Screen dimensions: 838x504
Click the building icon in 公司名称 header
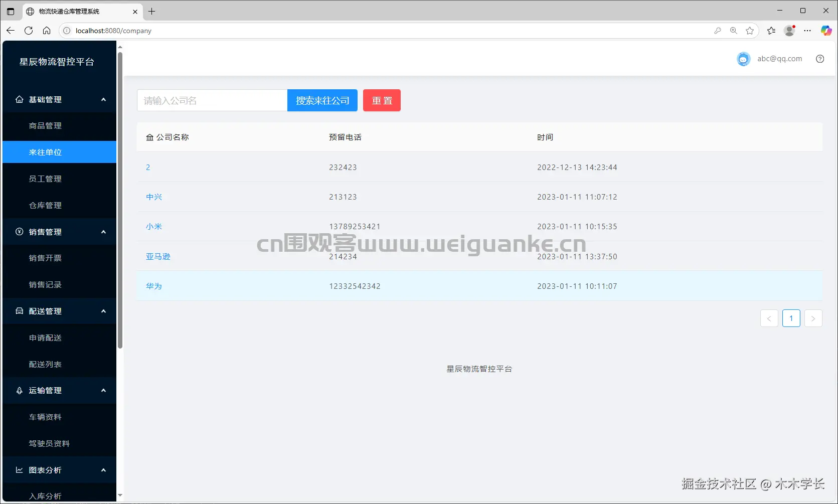(149, 137)
